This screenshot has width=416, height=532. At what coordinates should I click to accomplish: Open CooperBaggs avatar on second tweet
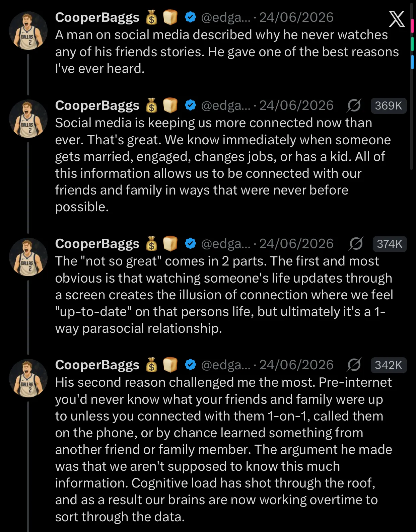click(x=28, y=119)
